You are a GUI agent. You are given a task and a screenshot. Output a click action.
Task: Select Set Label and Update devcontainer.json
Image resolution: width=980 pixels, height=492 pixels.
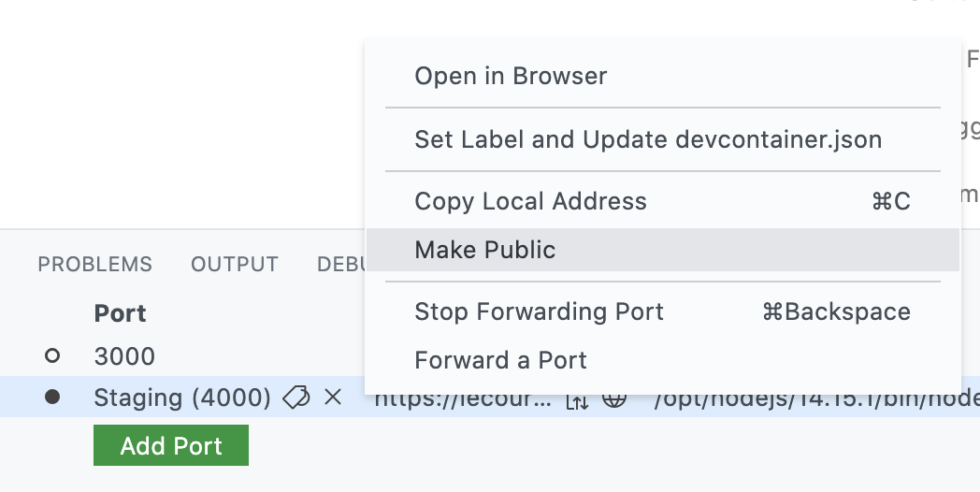662,138
